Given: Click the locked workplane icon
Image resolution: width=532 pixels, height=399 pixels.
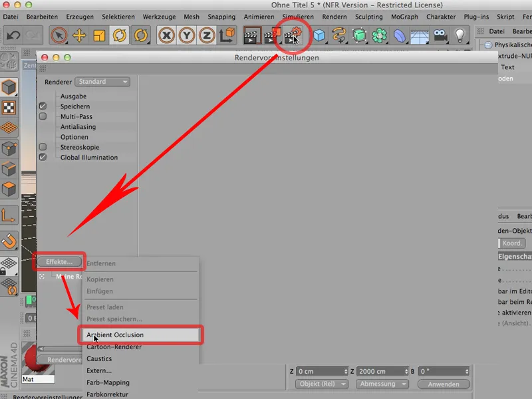Looking at the screenshot, I should coord(9,267).
